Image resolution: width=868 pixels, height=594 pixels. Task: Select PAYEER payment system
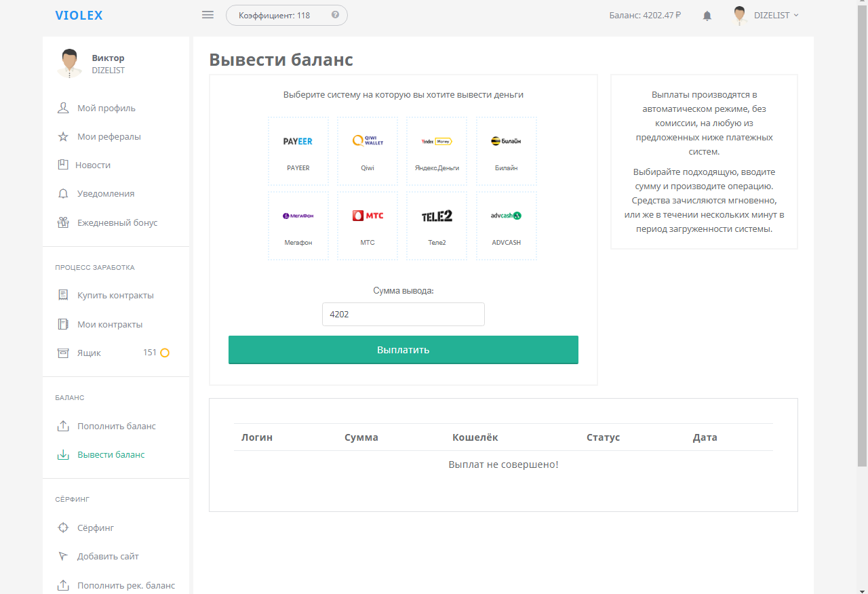coord(298,151)
